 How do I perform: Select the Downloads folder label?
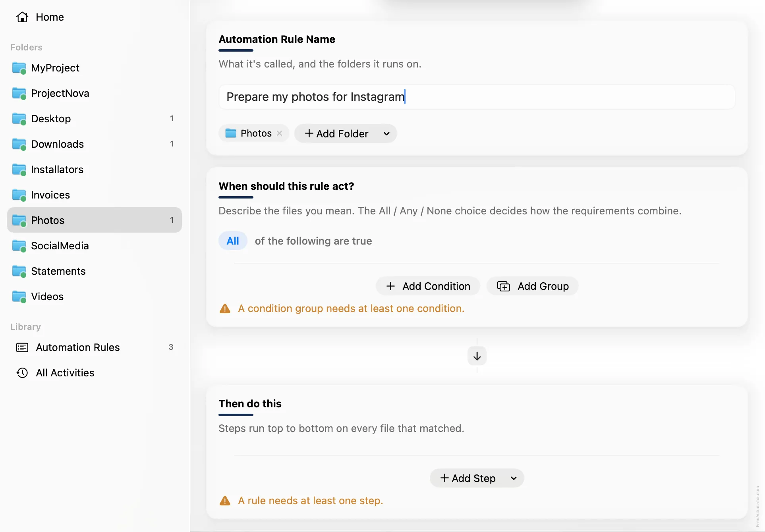[x=57, y=144]
